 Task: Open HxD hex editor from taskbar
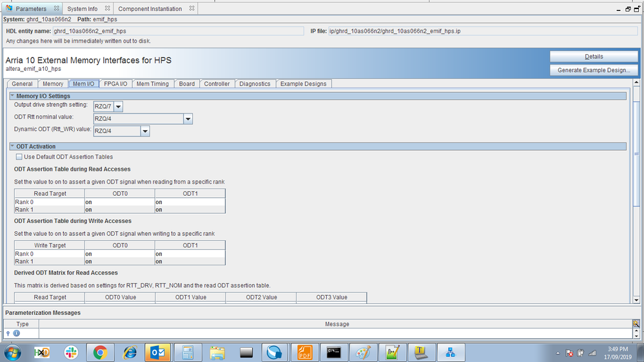(42, 352)
